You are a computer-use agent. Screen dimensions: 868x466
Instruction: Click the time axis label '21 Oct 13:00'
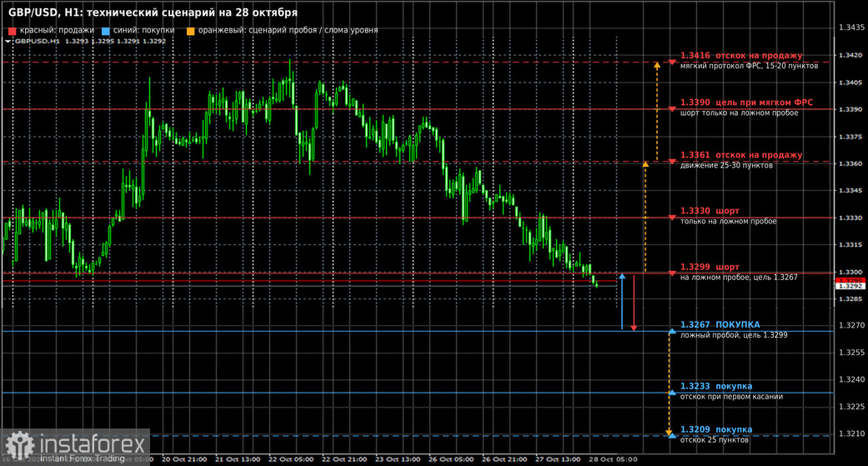click(238, 459)
